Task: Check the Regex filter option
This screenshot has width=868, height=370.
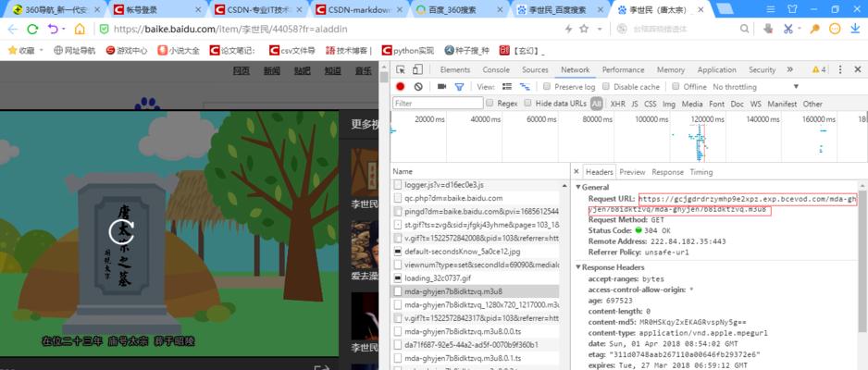Action: 490,103
